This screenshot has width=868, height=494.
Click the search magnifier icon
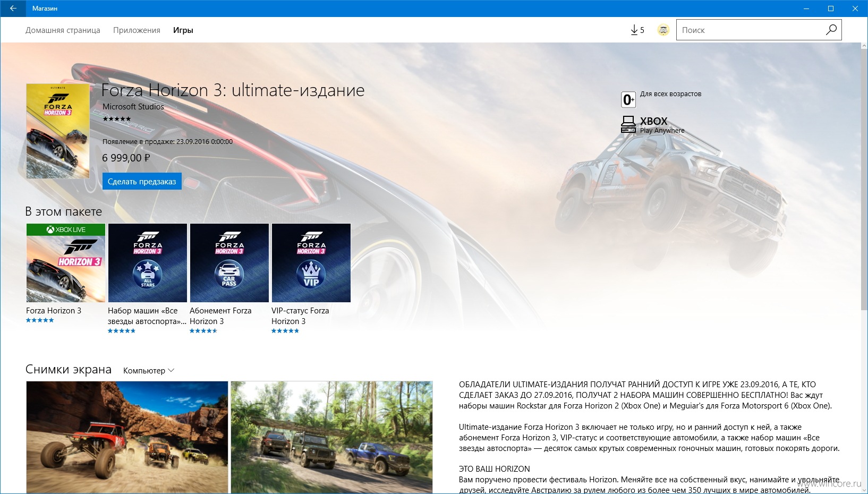pos(831,30)
